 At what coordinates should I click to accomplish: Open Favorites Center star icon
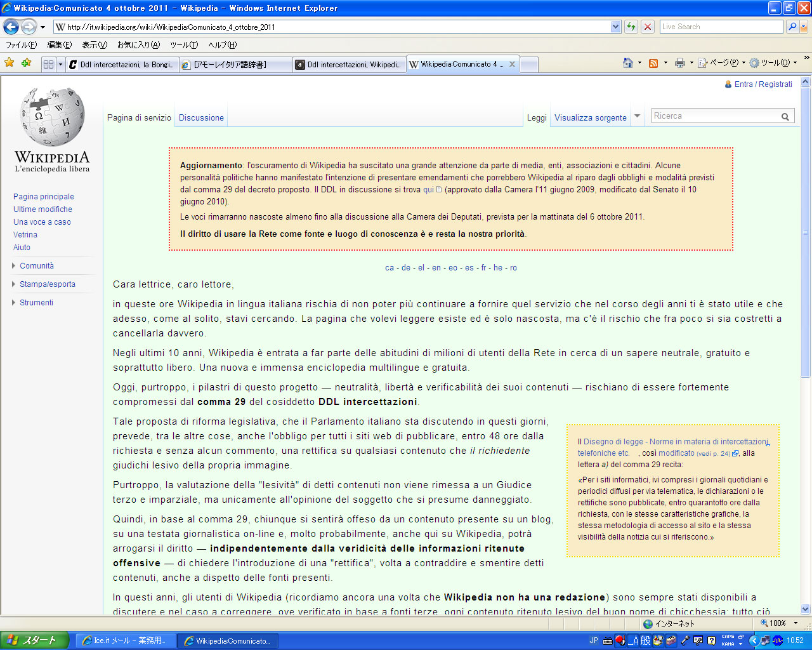10,63
